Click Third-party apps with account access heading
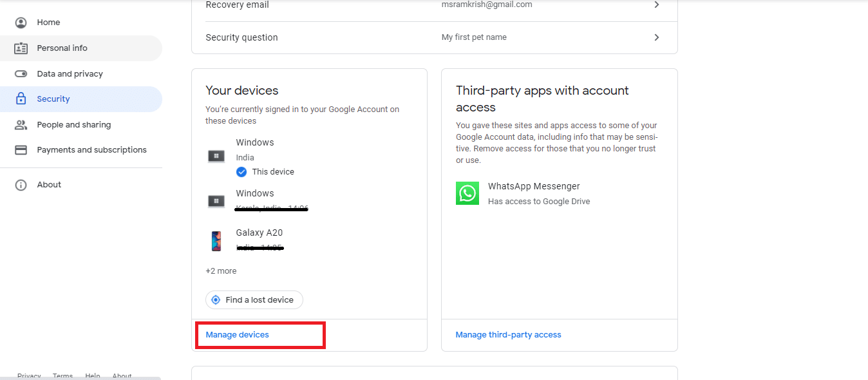Screen dimensions: 868x380 pos(542,99)
